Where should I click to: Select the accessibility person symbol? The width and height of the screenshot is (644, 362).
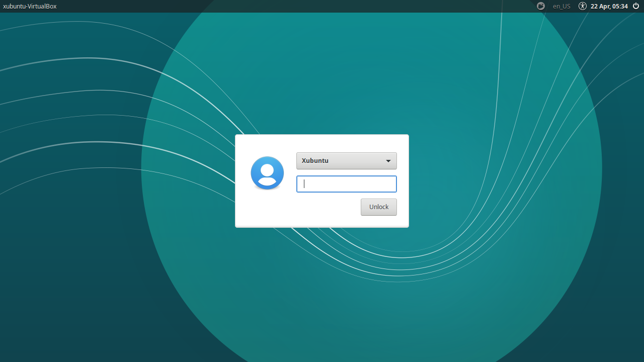582,6
